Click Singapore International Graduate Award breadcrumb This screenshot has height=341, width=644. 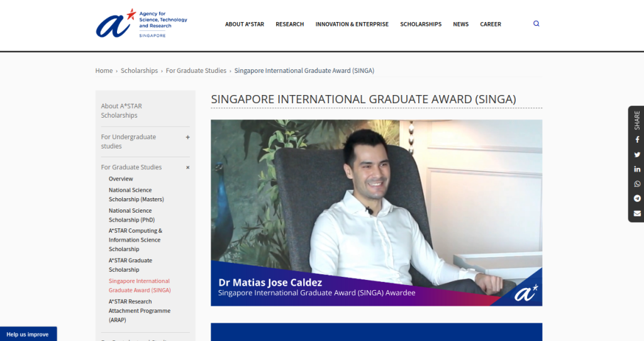click(304, 70)
